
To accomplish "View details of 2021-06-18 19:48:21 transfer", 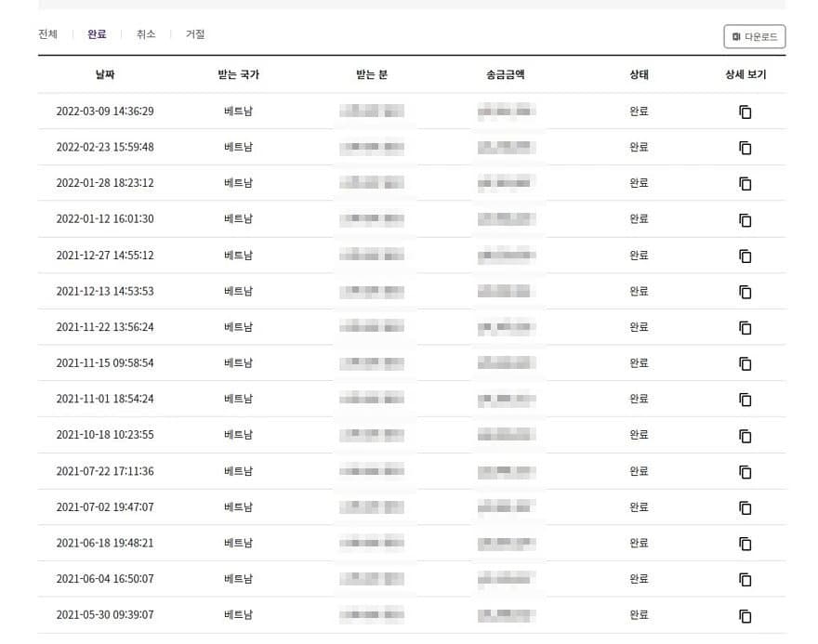I will pos(745,544).
